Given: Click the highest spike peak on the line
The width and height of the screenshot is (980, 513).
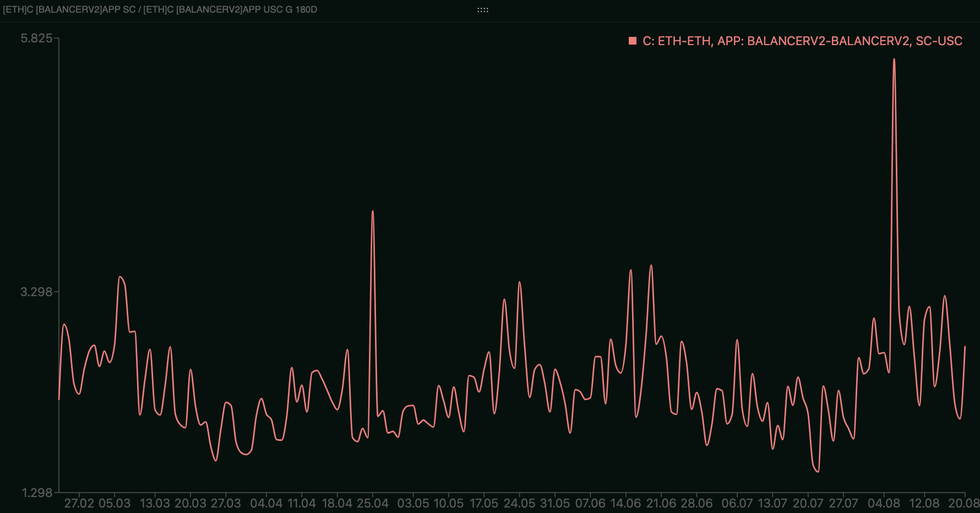Looking at the screenshot, I should click(894, 59).
